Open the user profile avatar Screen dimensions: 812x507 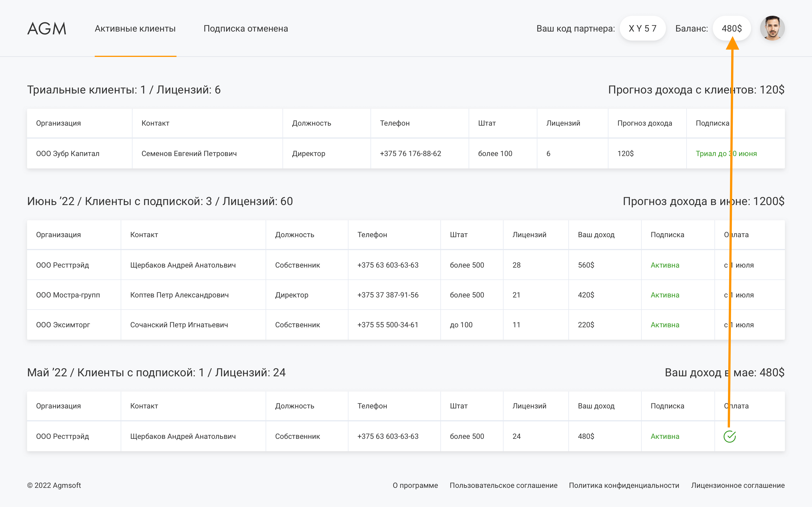point(772,28)
